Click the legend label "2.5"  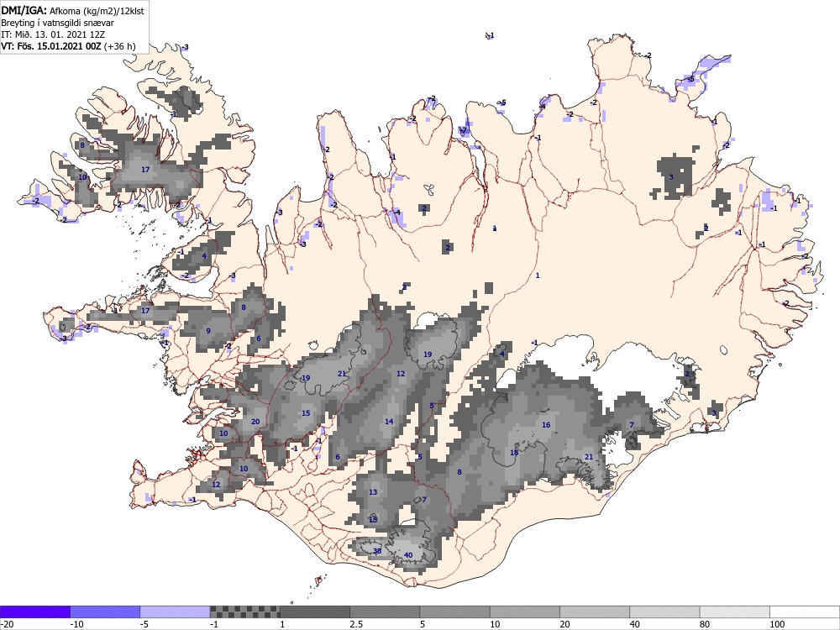[355, 625]
